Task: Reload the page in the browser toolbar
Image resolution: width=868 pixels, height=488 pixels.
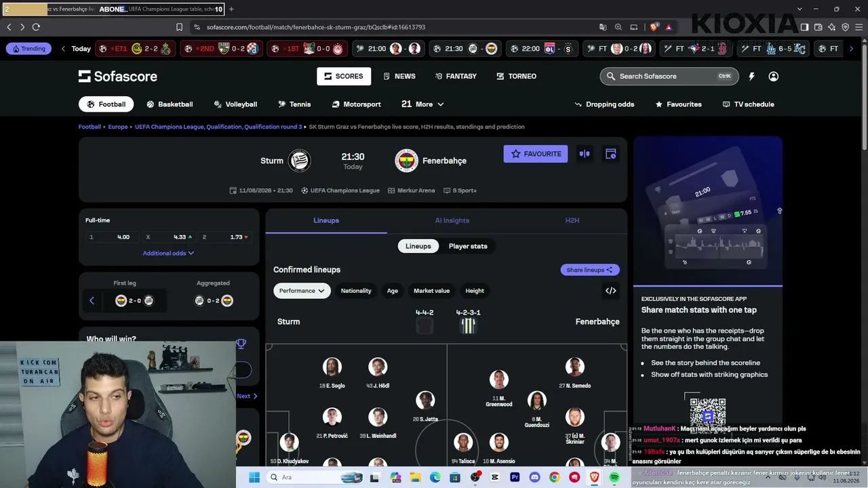Action: (36, 27)
